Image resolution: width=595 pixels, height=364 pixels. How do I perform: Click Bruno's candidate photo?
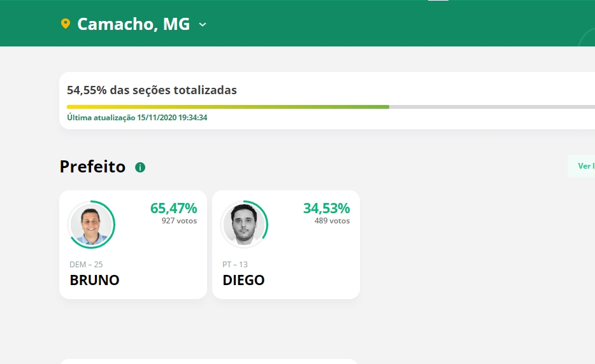pos(91,225)
